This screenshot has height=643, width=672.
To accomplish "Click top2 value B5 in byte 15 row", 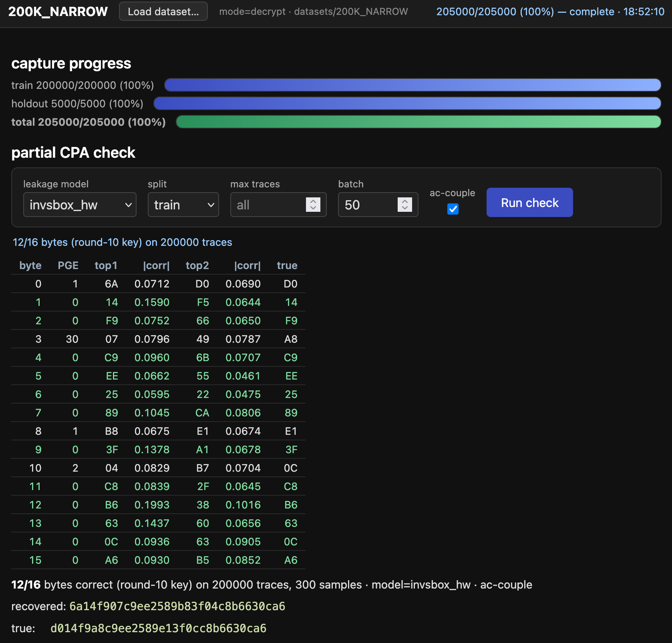I will point(203,560).
